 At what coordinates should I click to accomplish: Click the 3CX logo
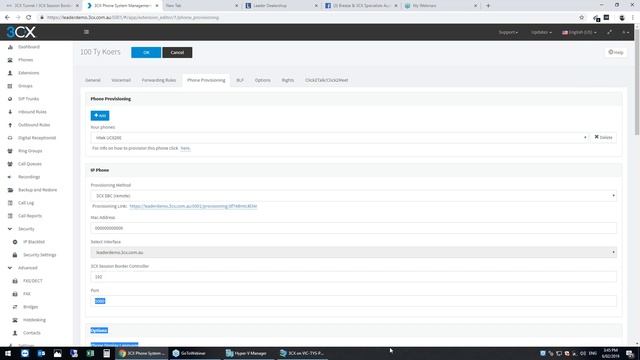point(21,32)
